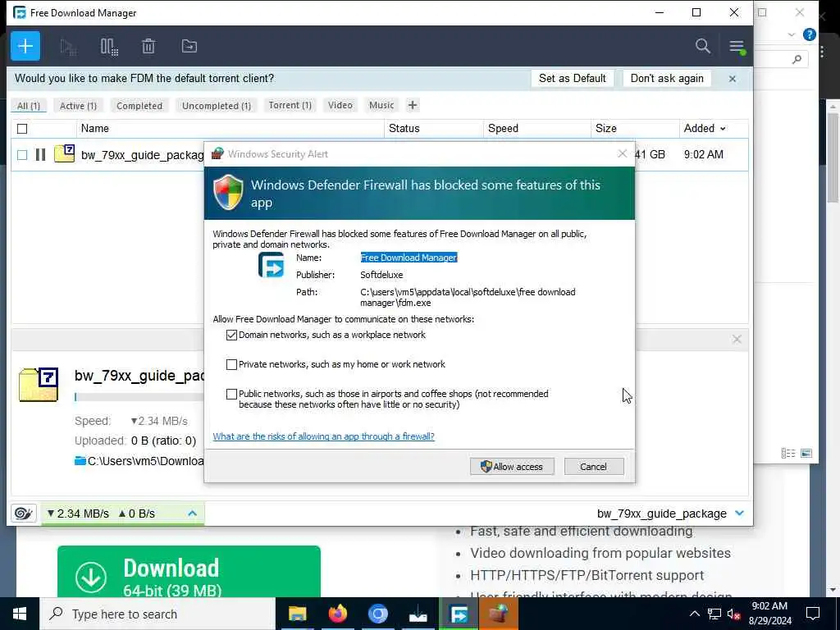Select the bw_79xx_guide_package row checkbox
The height and width of the screenshot is (630, 840).
22,155
